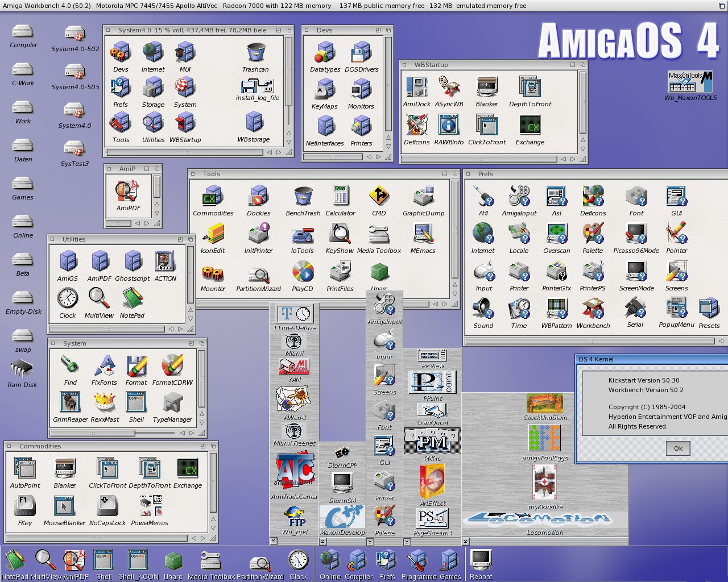Open Shell_KCON from bottom dock
This screenshot has width=728, height=582.
coord(138,560)
